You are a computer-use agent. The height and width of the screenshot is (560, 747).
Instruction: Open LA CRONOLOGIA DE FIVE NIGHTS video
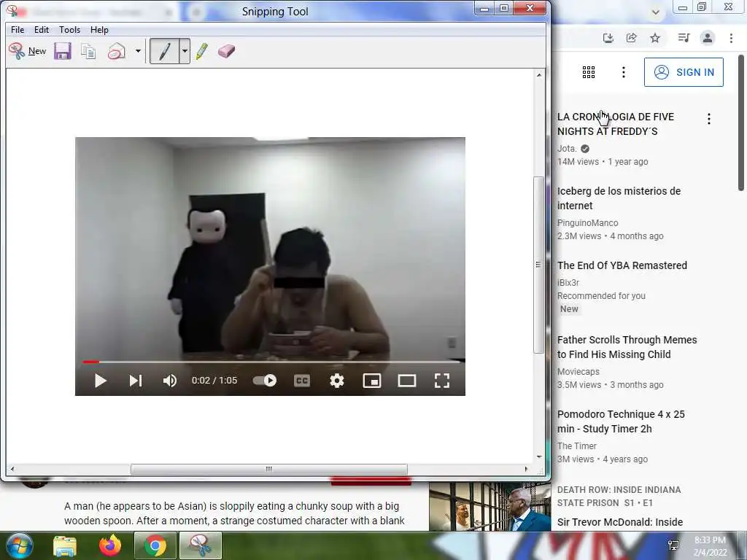tap(616, 124)
